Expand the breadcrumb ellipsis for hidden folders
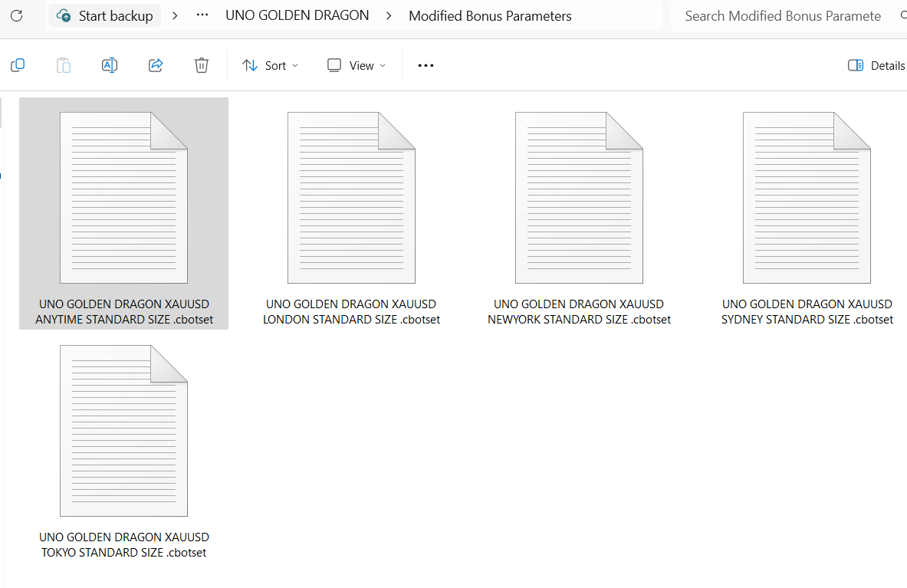The width and height of the screenshot is (907, 588). (202, 15)
